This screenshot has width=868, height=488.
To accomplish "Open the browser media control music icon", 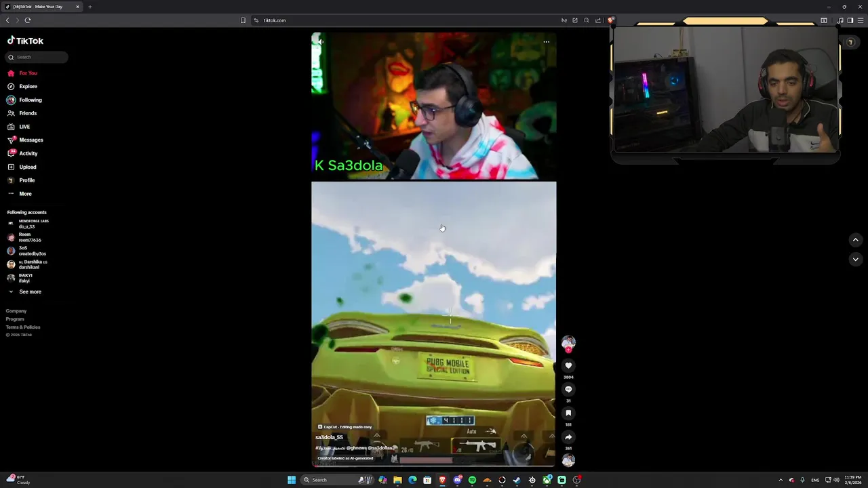I will 840,20.
